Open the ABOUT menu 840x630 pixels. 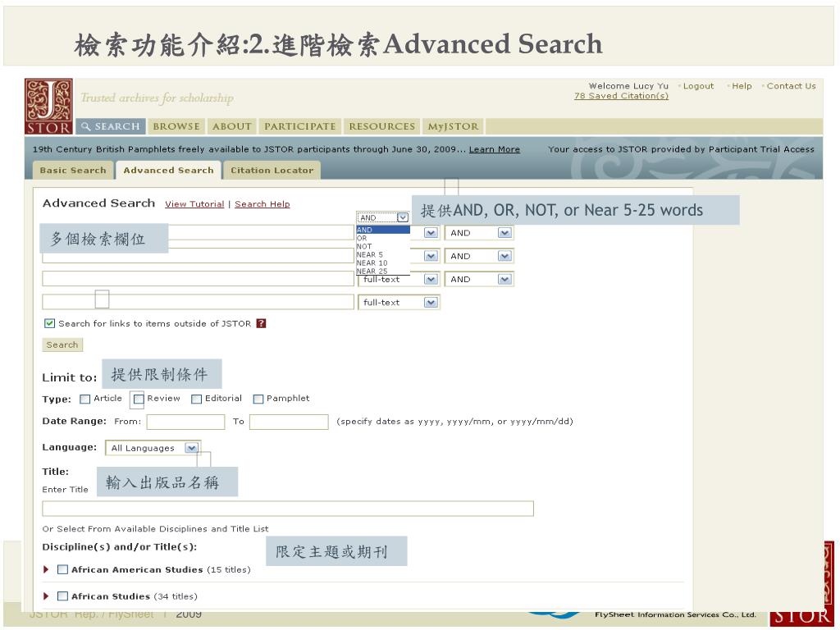231,126
